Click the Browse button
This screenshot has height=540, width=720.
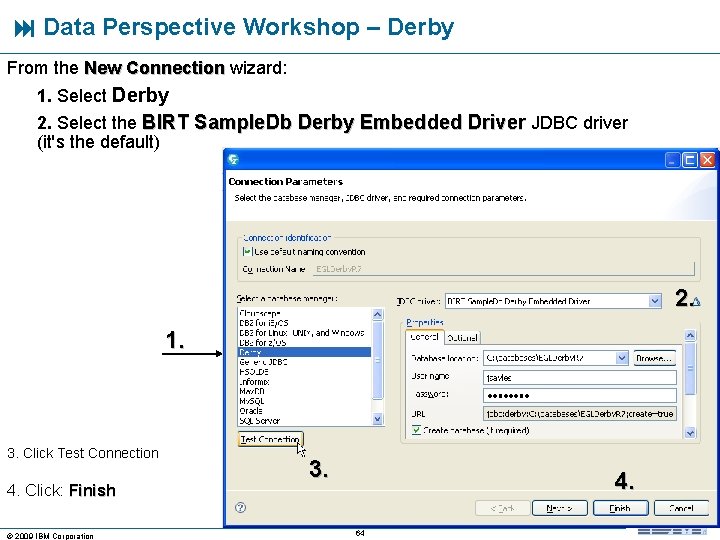[x=655, y=358]
